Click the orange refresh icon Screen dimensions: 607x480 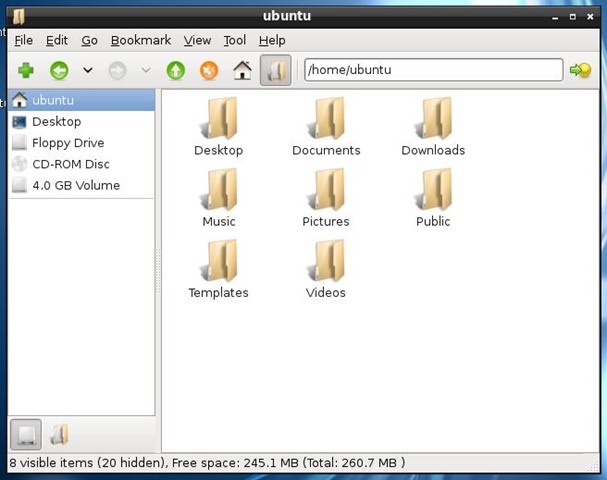point(209,70)
